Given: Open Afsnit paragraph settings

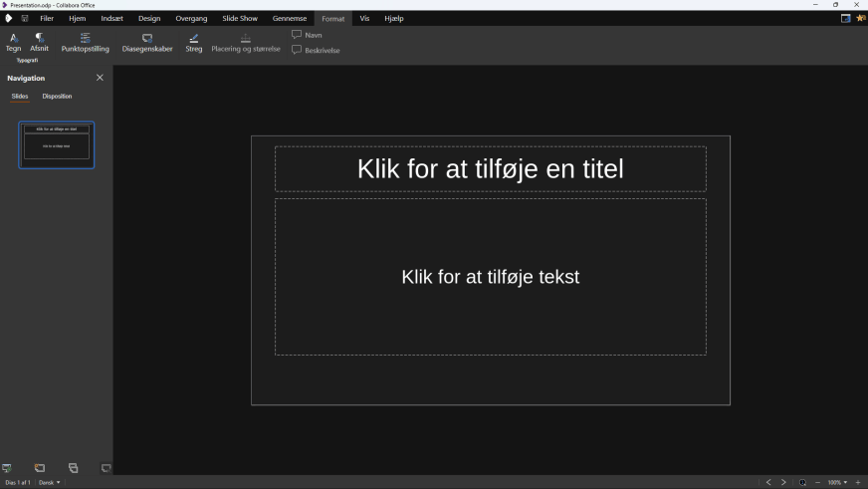Looking at the screenshot, I should (x=40, y=42).
